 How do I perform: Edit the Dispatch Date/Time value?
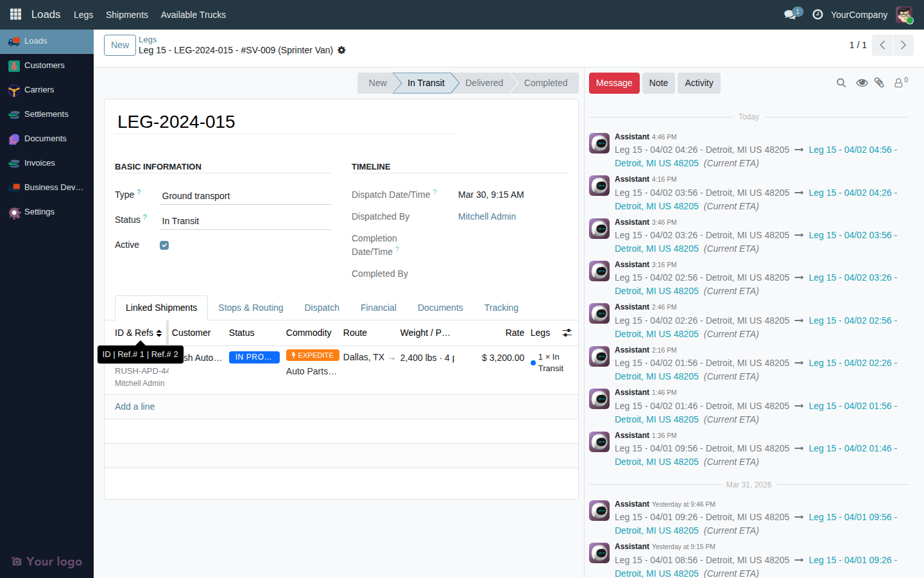pyautogui.click(x=491, y=195)
